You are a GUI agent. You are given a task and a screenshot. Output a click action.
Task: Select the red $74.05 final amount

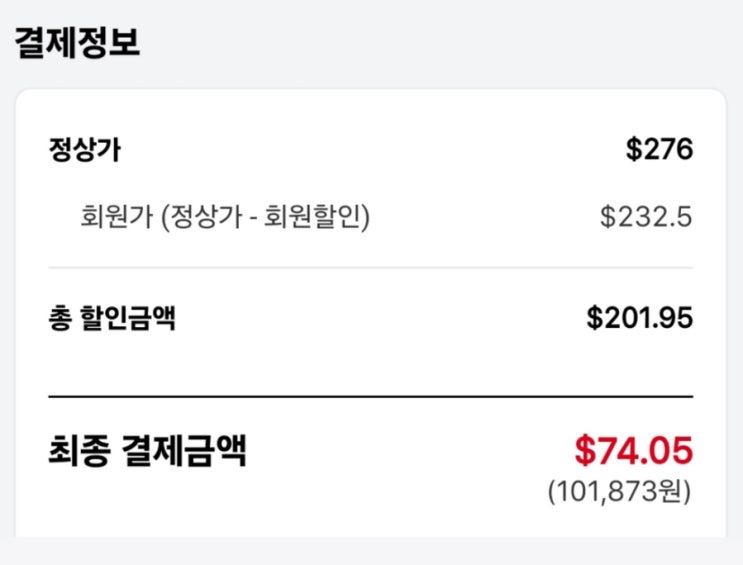tap(633, 451)
